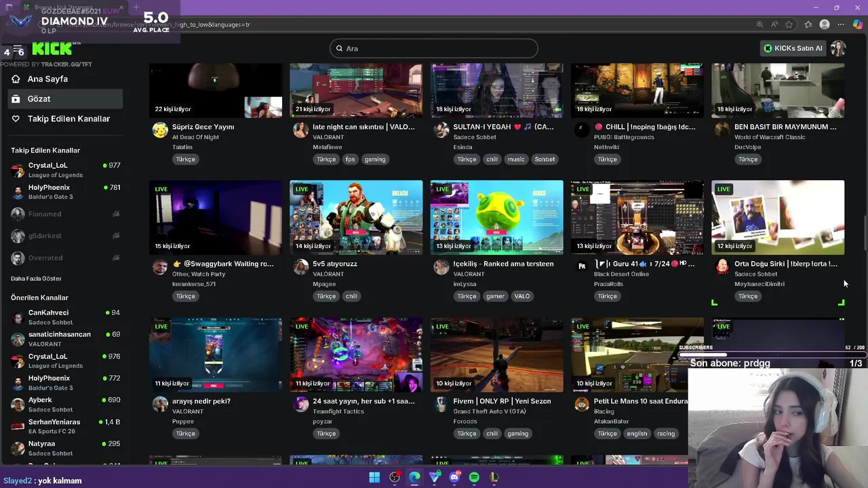Open recommended channel CanKahveci
This screenshot has height=488, width=868.
65,317
